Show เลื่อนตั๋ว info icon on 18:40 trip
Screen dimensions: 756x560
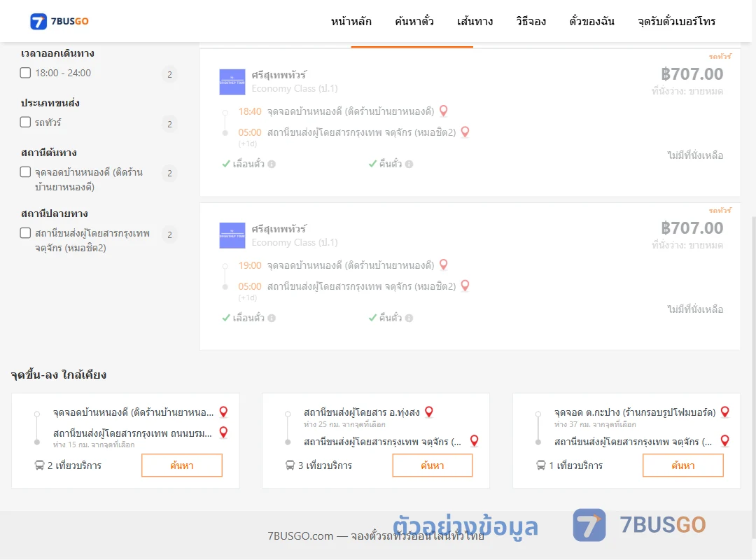click(272, 164)
